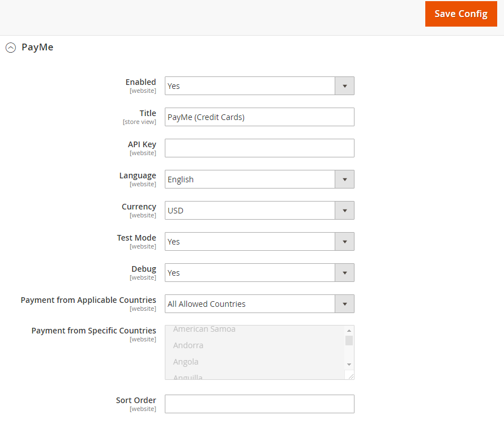Click the countries list scrollbar thumb
Image resolution: width=504 pixels, height=428 pixels.
[349, 340]
